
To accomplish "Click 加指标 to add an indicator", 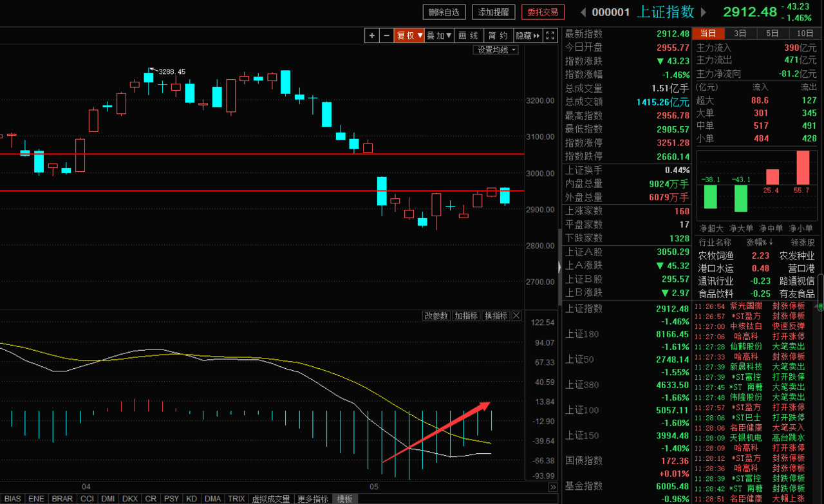I will [466, 315].
